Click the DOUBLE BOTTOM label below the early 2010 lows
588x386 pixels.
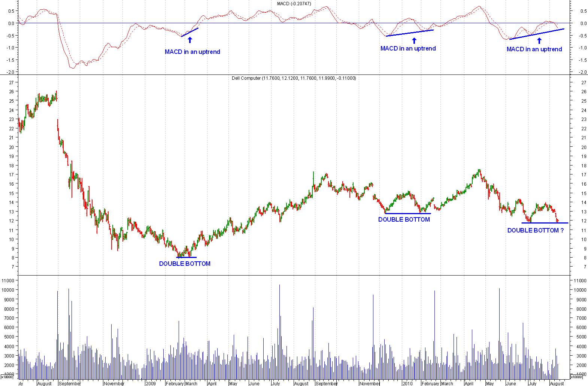404,220
